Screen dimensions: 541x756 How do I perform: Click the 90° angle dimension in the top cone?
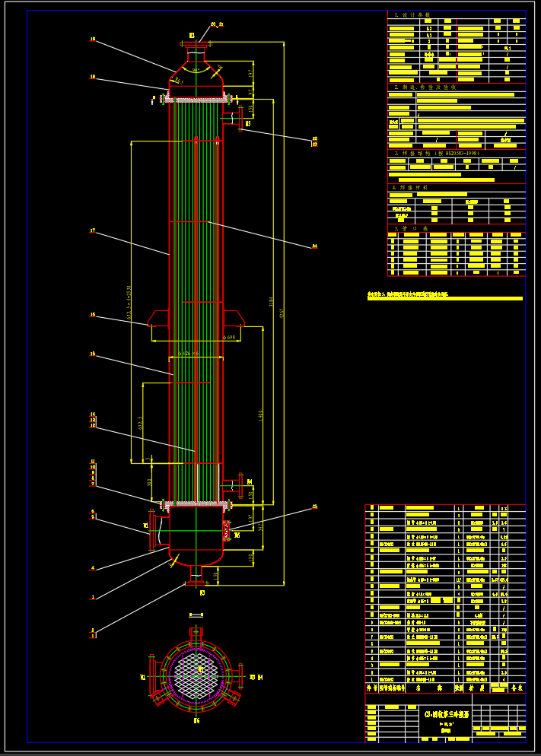pyautogui.click(x=196, y=70)
